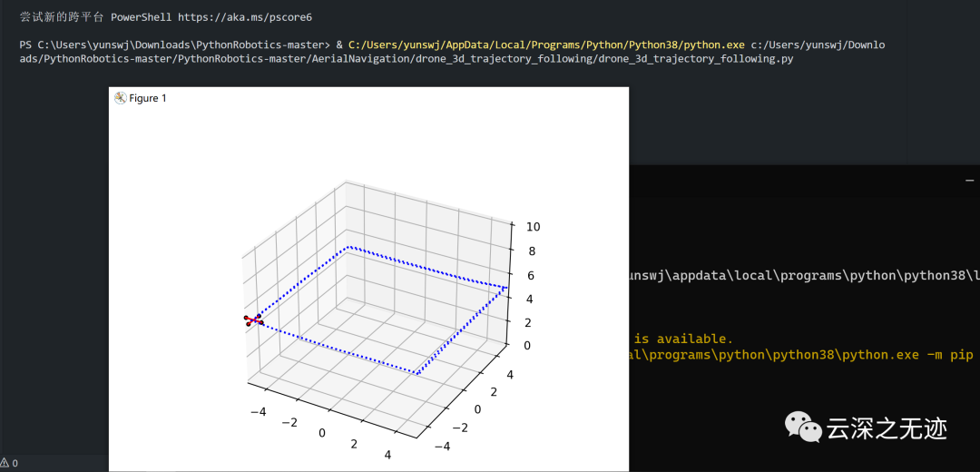980x472 pixels.
Task: Click the warning icon in the status bar
Action: click(4, 464)
